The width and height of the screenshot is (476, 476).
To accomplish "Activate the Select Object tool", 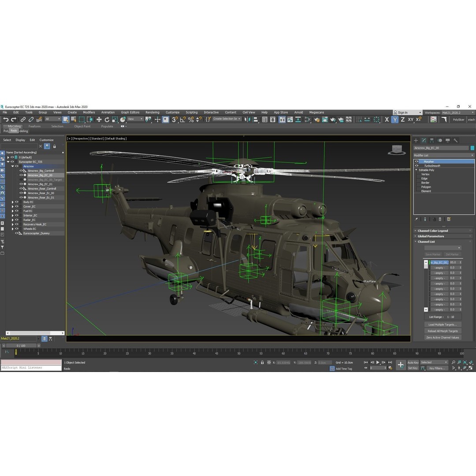I will (x=66, y=119).
